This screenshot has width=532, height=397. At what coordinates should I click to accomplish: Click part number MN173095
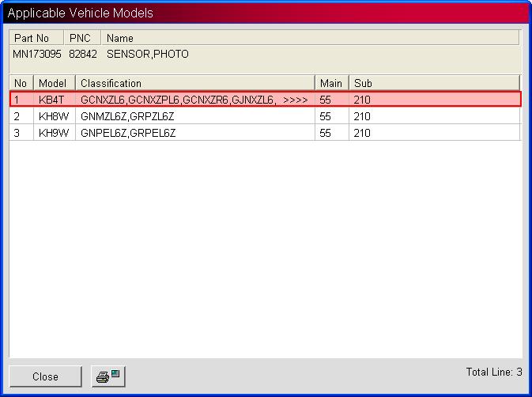tap(37, 54)
